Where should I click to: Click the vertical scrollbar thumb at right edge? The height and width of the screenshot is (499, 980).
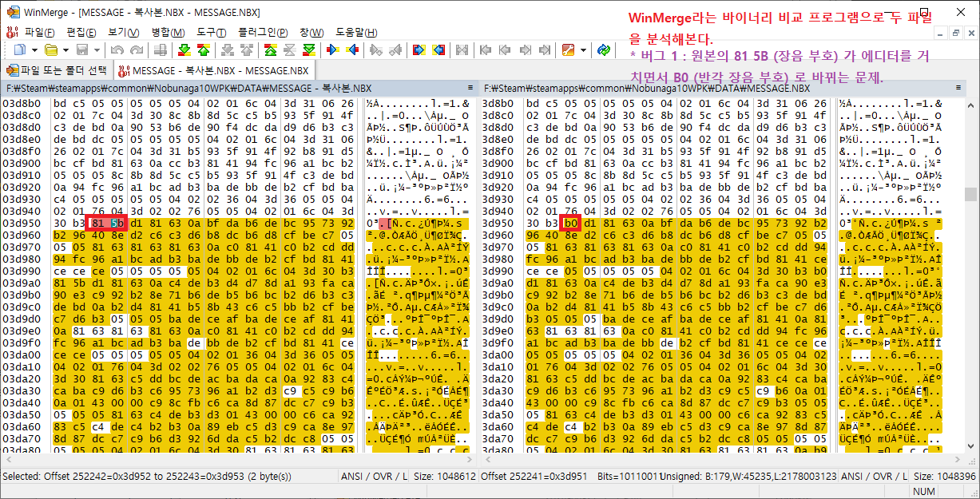(x=971, y=194)
